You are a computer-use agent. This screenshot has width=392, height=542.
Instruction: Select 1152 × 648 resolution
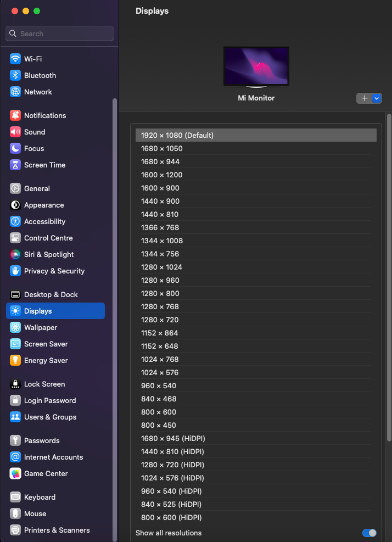256,346
